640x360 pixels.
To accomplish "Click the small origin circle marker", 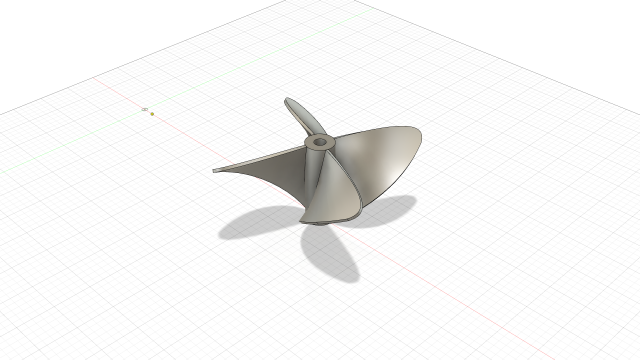I will coord(144,109).
